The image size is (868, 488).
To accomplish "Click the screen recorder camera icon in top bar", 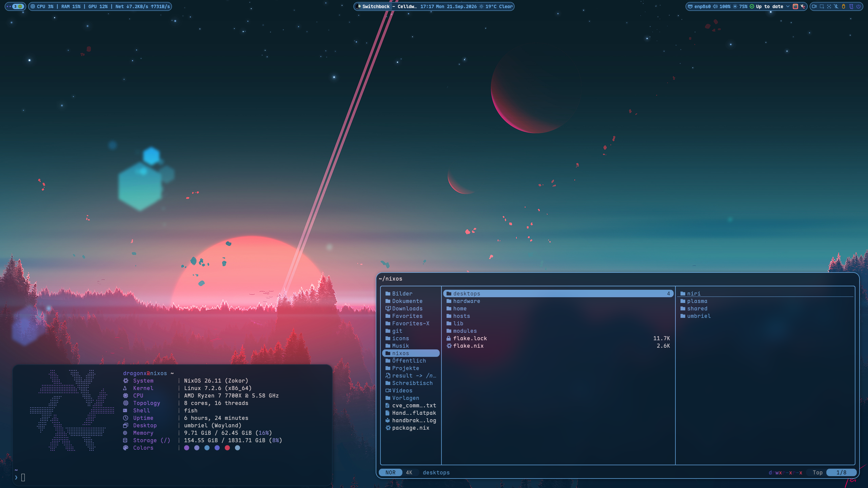I will (x=814, y=6).
